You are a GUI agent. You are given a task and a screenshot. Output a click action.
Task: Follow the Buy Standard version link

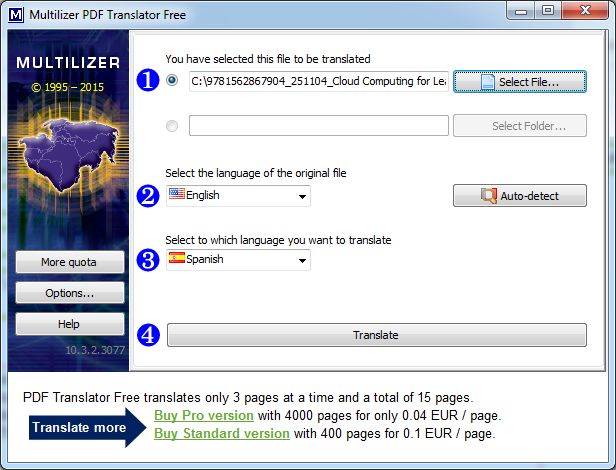point(222,433)
